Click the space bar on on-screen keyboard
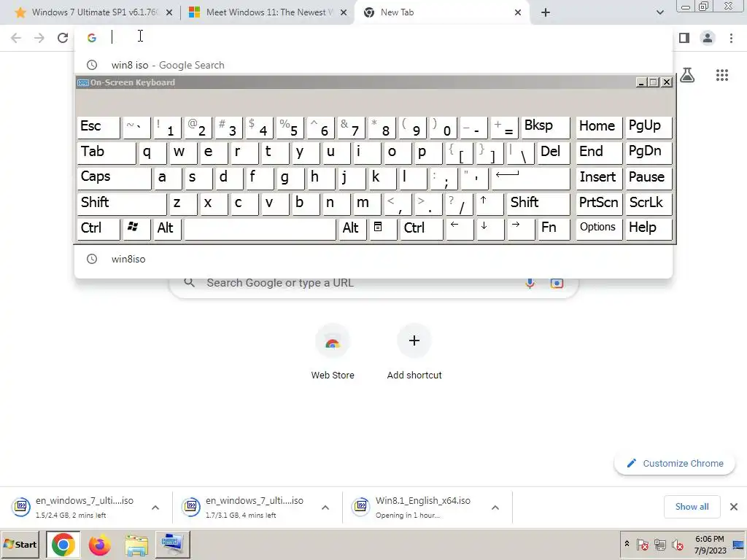 pos(260,229)
